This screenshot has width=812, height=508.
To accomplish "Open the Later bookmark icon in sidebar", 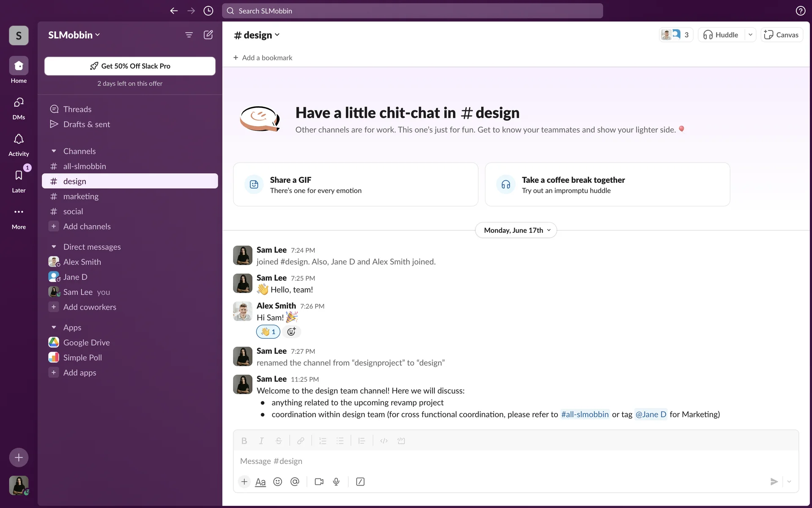I will pyautogui.click(x=19, y=175).
